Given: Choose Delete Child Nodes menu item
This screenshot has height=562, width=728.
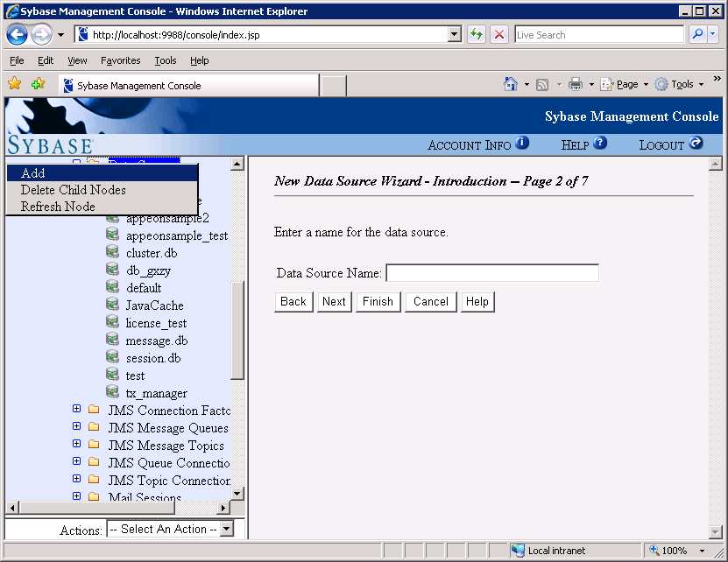Looking at the screenshot, I should [102, 190].
